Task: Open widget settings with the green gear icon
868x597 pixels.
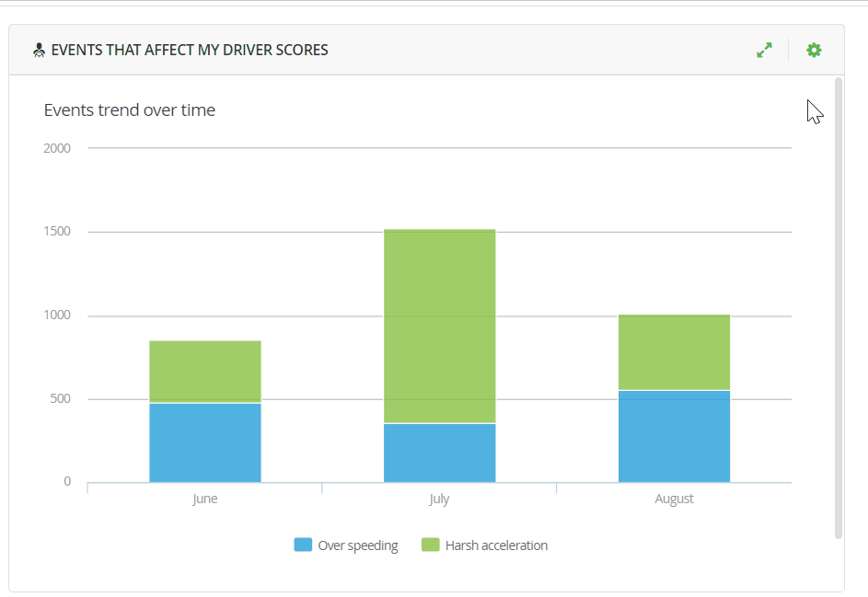Action: [814, 51]
